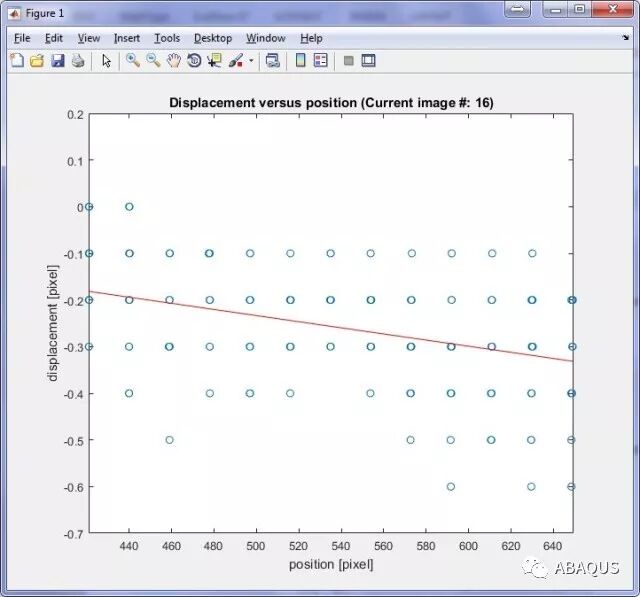Open the Help menu
640x597 pixels.
311,38
